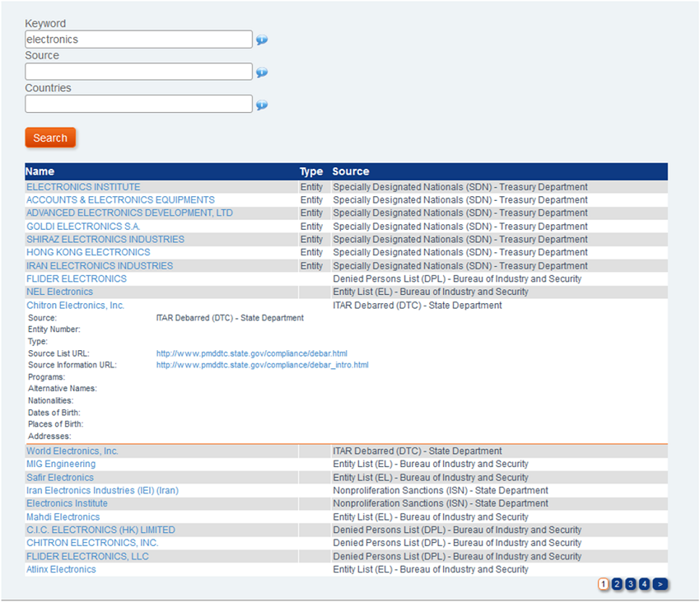Image resolution: width=700 pixels, height=603 pixels.
Task: Click the info bubble icon next to Source field
Action: pyautogui.click(x=262, y=72)
